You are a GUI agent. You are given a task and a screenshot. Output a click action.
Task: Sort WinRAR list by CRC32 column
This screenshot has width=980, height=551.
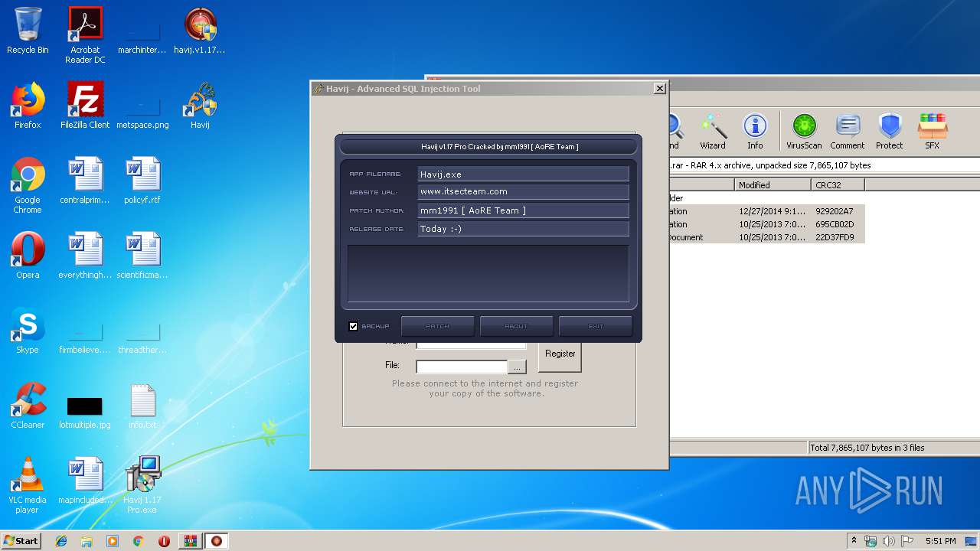(x=838, y=185)
